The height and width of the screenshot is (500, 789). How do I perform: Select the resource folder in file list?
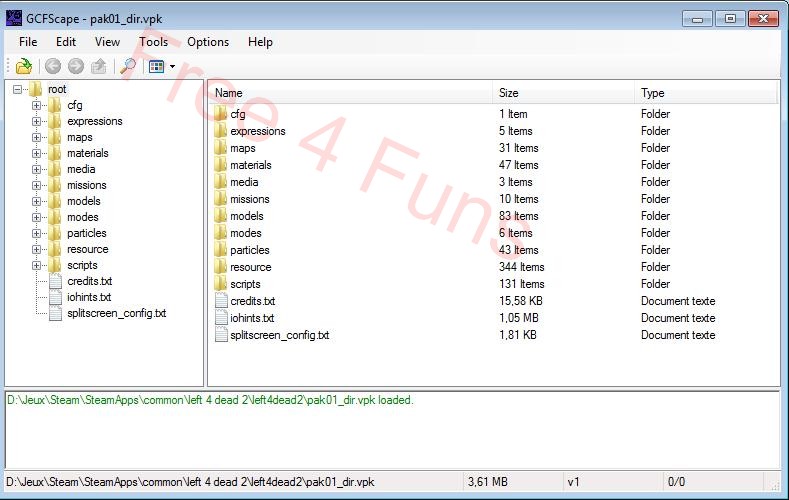pos(250,267)
